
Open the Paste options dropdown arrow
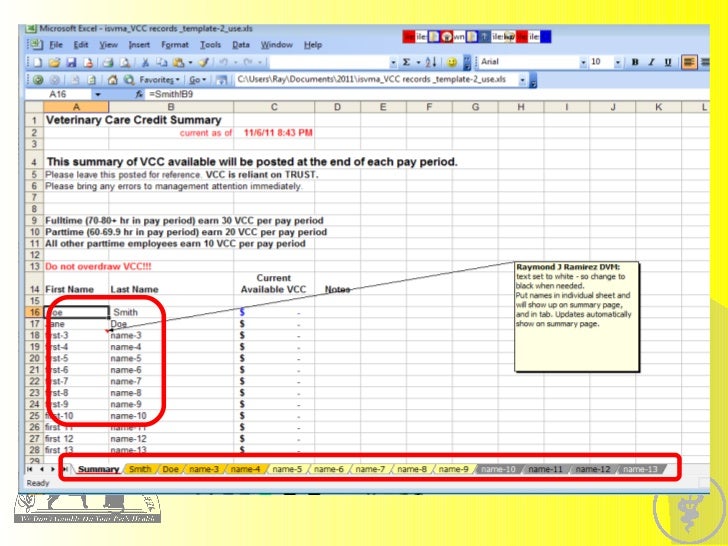(x=190, y=63)
